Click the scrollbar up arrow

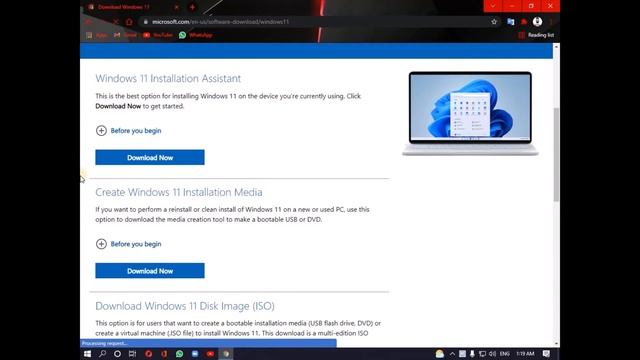(x=556, y=47)
